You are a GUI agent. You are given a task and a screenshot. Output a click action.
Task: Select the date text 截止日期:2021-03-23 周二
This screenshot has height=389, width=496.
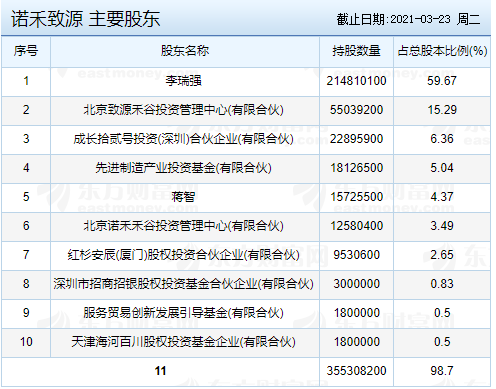(408, 19)
